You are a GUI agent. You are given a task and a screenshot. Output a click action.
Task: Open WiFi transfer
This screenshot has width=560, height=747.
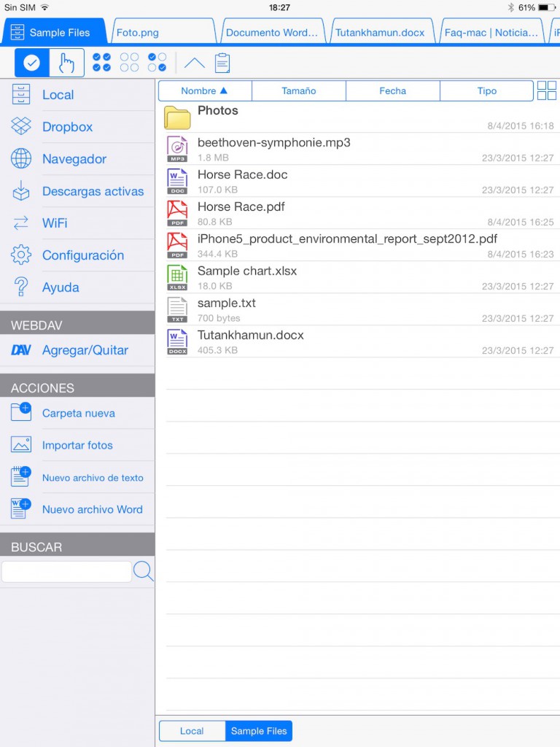(x=77, y=223)
